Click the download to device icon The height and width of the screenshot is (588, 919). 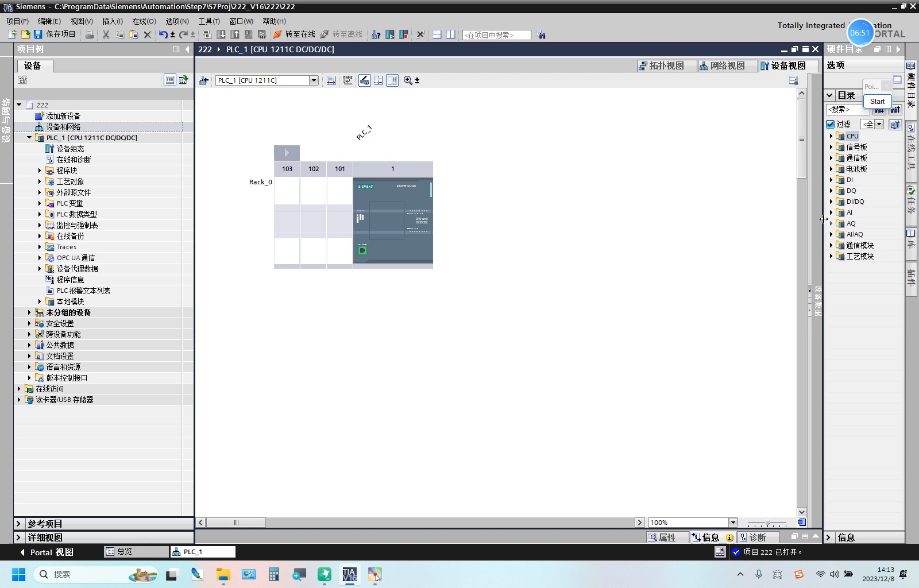221,34
